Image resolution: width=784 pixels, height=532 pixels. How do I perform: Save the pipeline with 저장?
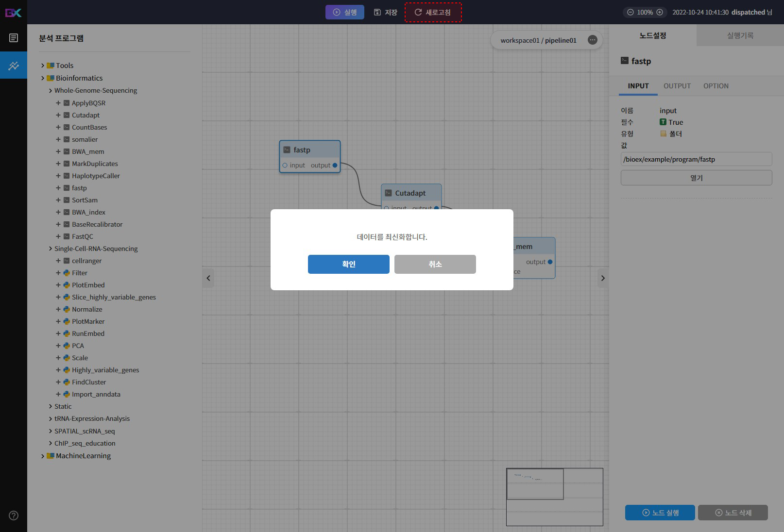tap(386, 12)
